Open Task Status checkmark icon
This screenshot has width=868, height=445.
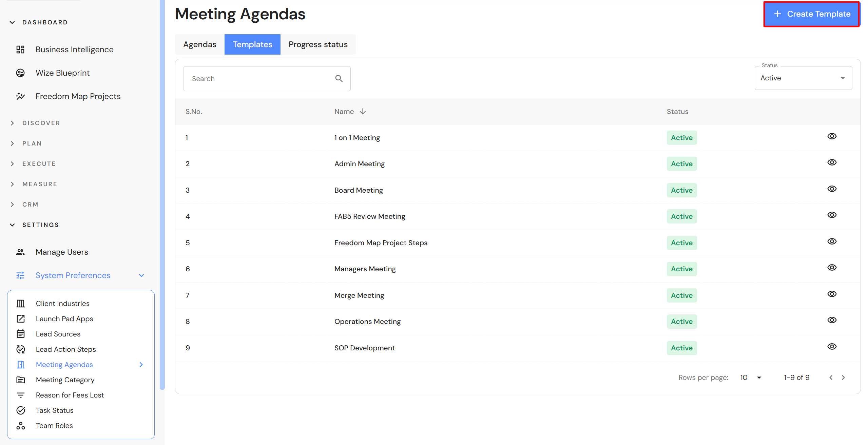[21, 410]
